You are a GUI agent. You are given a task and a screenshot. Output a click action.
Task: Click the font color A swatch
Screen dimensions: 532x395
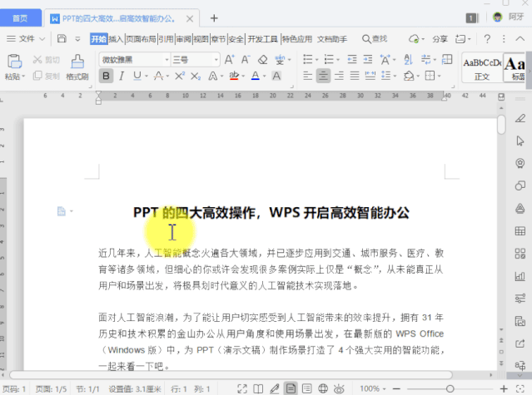(256, 76)
